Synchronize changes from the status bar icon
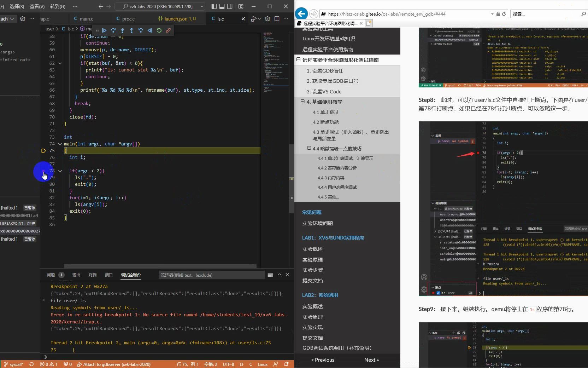588x368 pixels. tap(32, 364)
